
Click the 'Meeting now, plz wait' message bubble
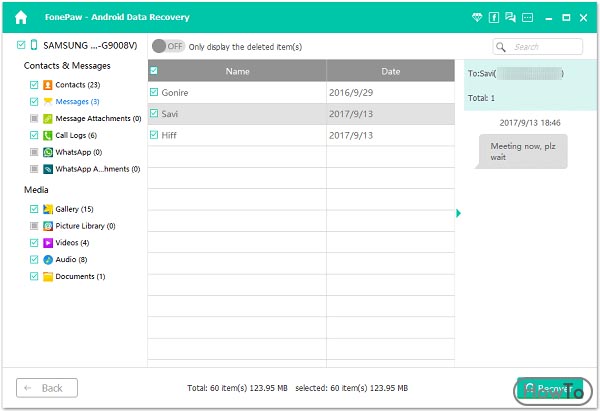click(x=523, y=151)
